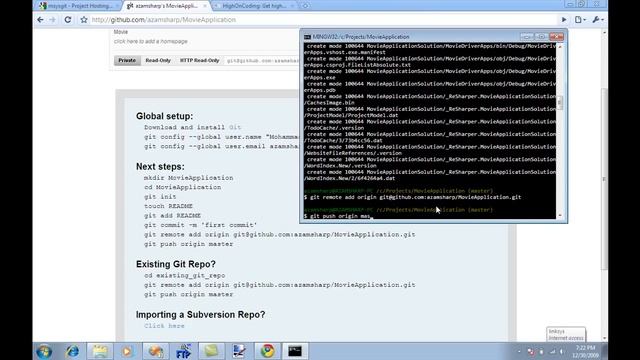
Task: Click the git@github.com clone URL field
Action: pyautogui.click(x=262, y=60)
